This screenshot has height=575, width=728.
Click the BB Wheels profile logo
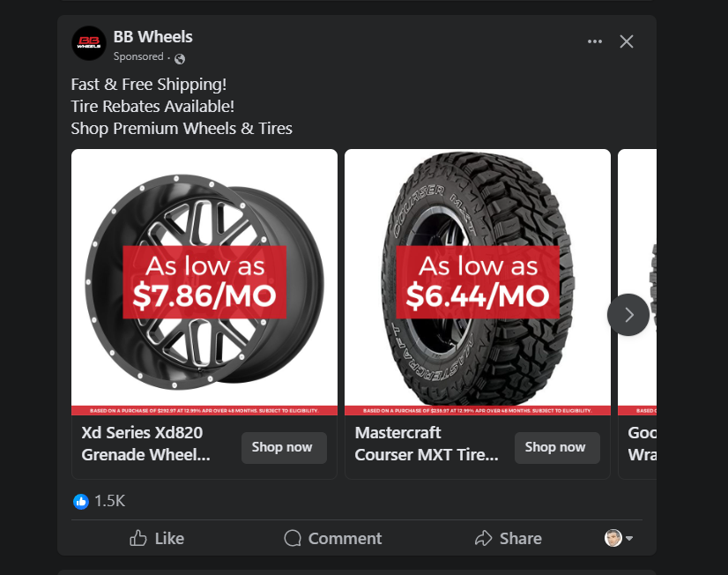(x=89, y=42)
